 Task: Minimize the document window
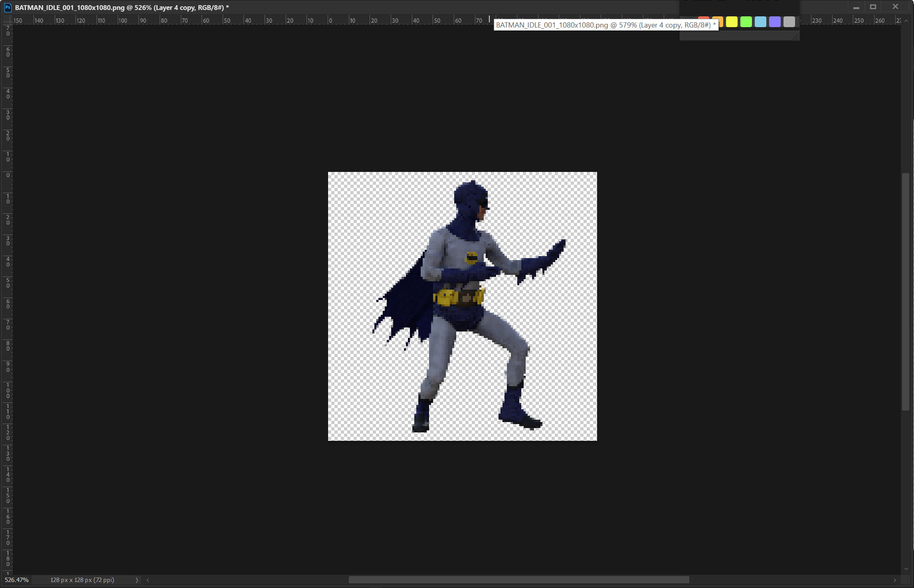click(x=856, y=7)
